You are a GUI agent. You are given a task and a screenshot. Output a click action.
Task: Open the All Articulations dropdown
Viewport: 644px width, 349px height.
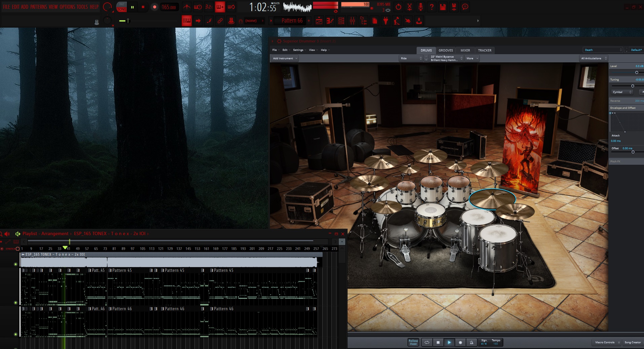coord(594,58)
